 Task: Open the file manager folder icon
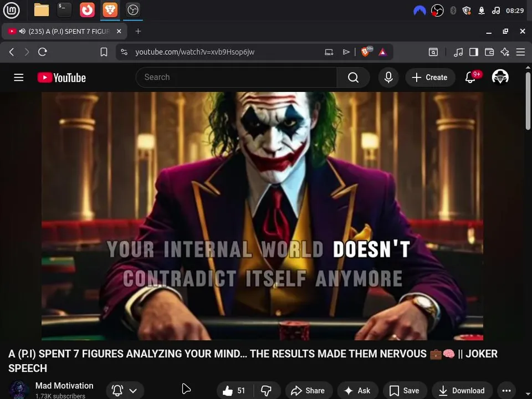coord(42,10)
